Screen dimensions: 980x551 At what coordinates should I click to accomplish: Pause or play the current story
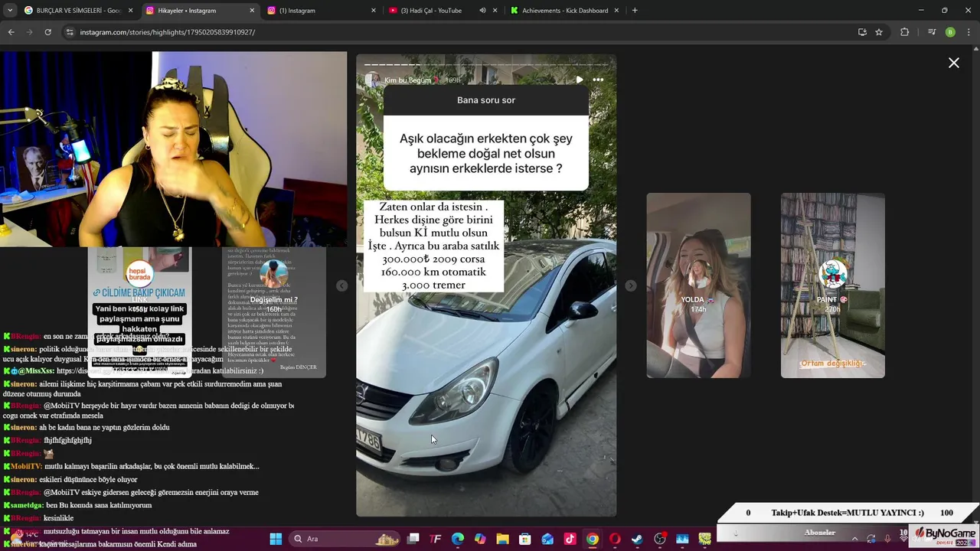click(580, 80)
